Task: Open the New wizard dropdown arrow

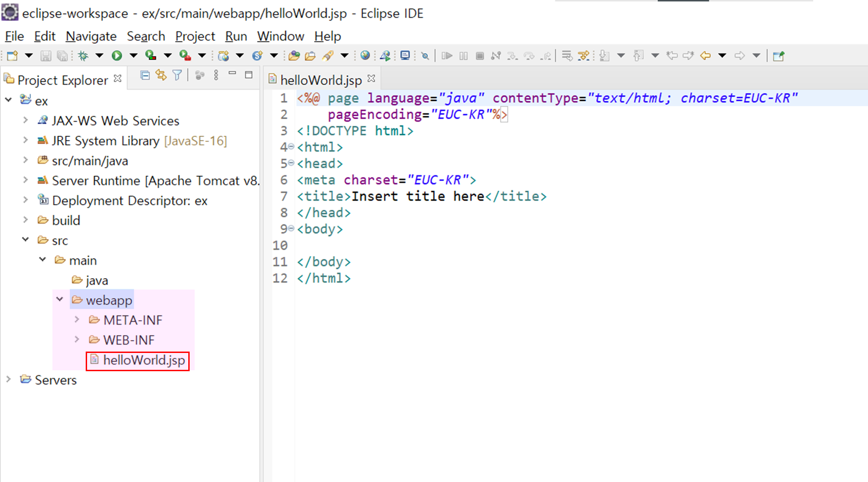Action: click(x=29, y=56)
